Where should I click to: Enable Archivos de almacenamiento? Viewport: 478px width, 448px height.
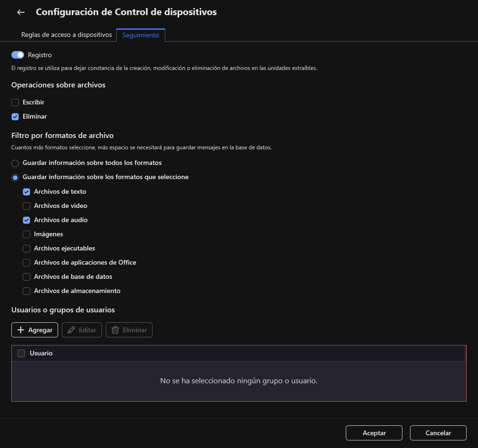point(26,291)
